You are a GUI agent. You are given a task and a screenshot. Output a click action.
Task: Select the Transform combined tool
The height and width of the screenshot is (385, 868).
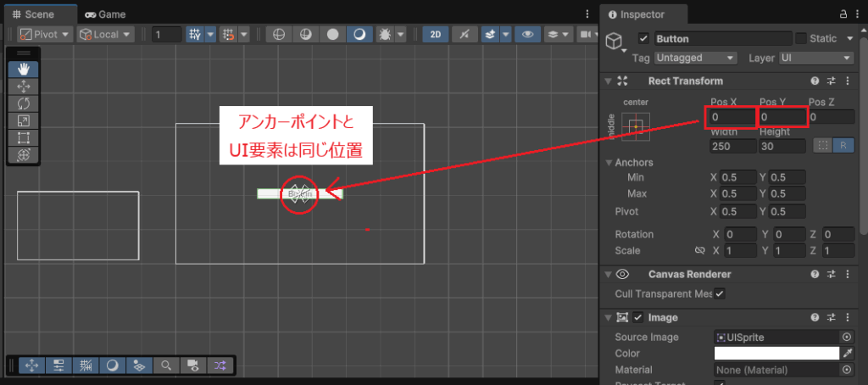23,155
